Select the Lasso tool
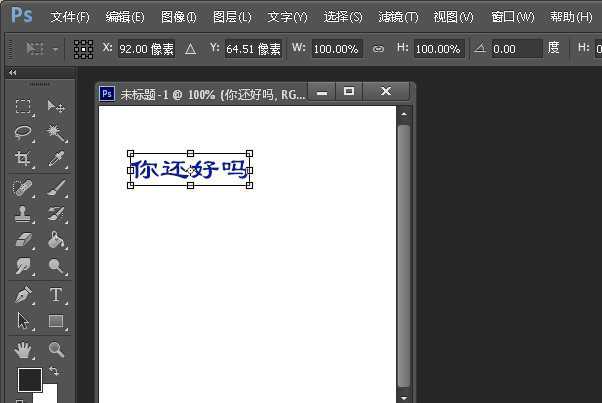The width and height of the screenshot is (602, 403). pyautogui.click(x=24, y=133)
